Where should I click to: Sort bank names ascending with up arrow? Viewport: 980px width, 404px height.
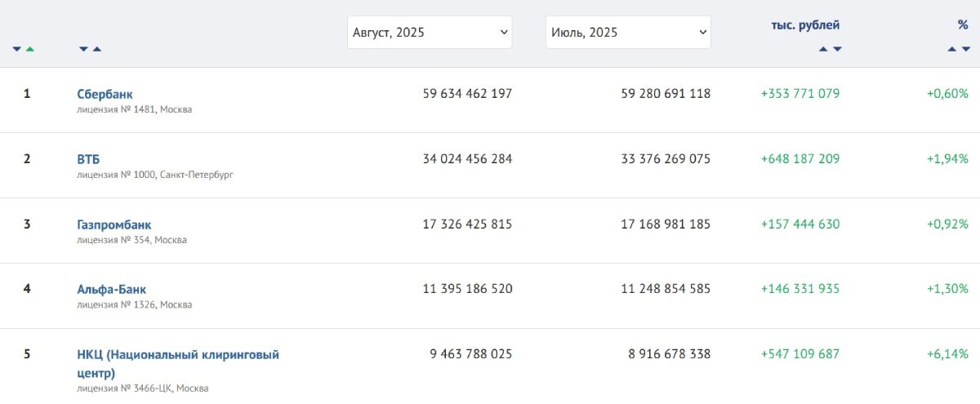click(x=97, y=49)
